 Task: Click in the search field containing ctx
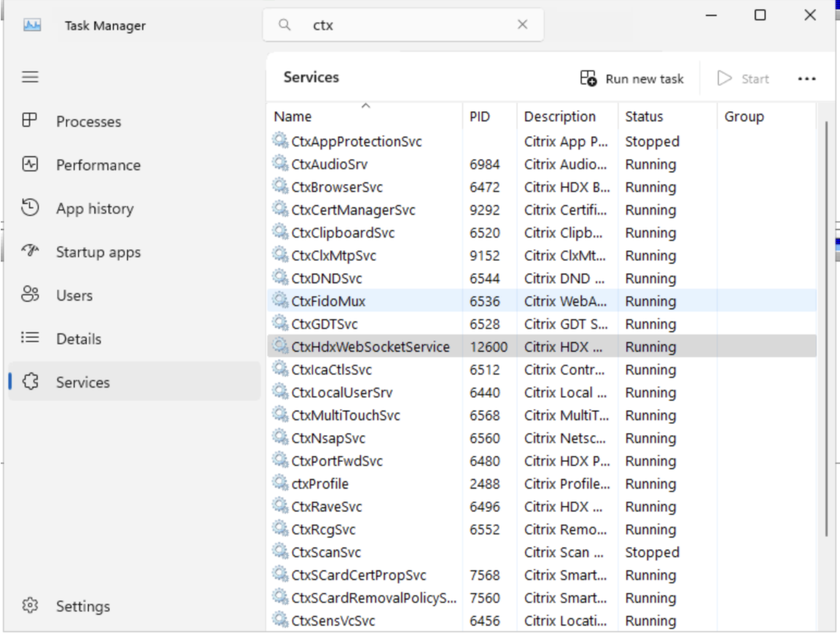tap(402, 25)
